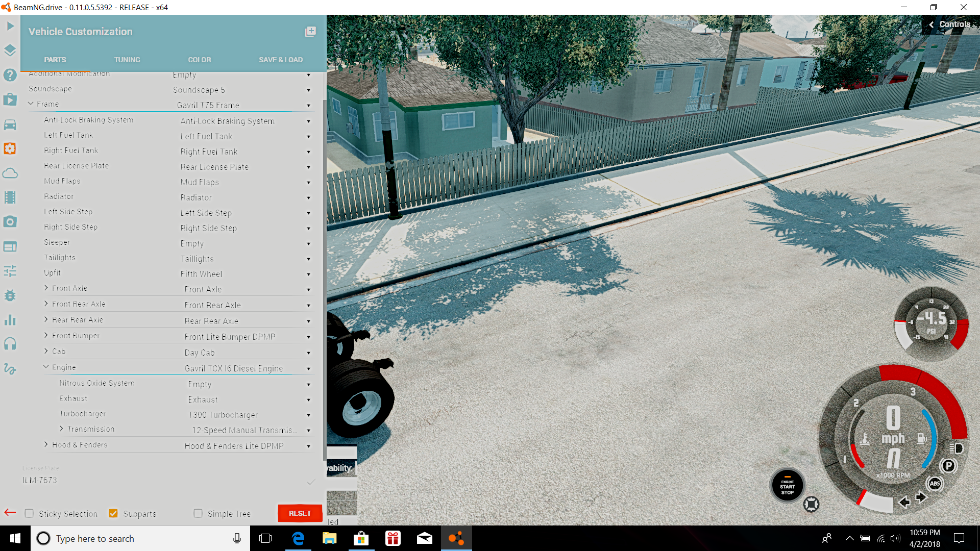Enable the Sticky Selection checkbox

tap(29, 513)
